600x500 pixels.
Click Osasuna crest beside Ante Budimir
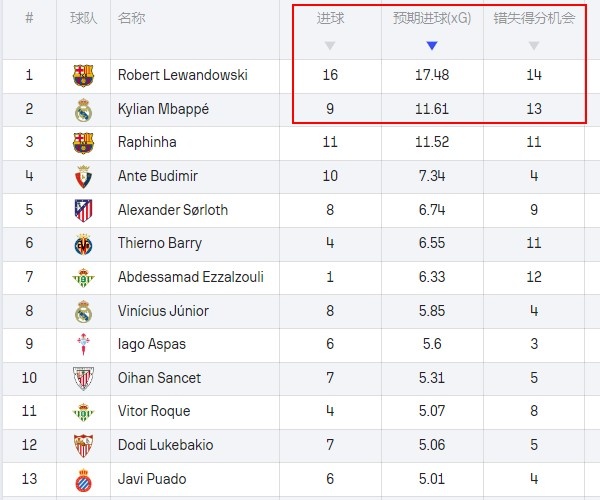pyautogui.click(x=83, y=176)
